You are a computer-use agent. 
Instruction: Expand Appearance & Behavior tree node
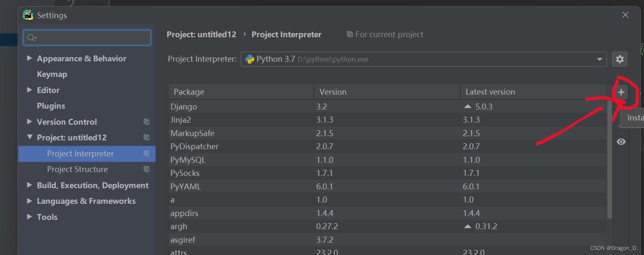[29, 58]
